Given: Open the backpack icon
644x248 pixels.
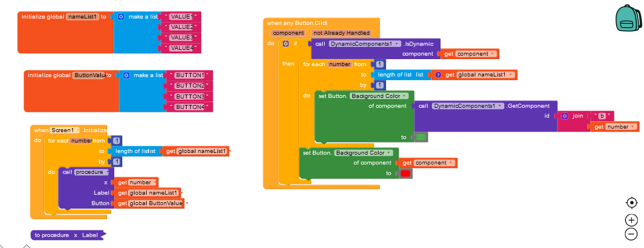Looking at the screenshot, I should (628, 17).
